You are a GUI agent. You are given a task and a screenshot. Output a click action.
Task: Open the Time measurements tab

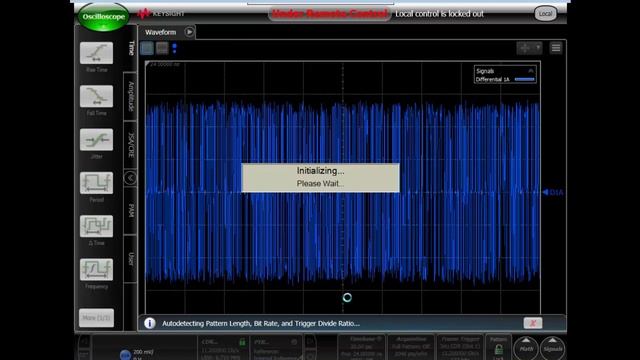[x=131, y=48]
